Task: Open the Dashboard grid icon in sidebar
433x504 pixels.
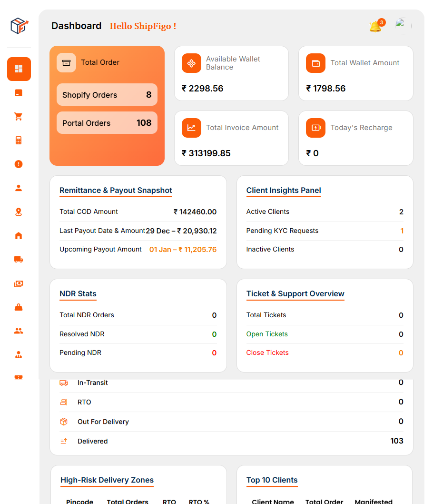Action: (19, 69)
